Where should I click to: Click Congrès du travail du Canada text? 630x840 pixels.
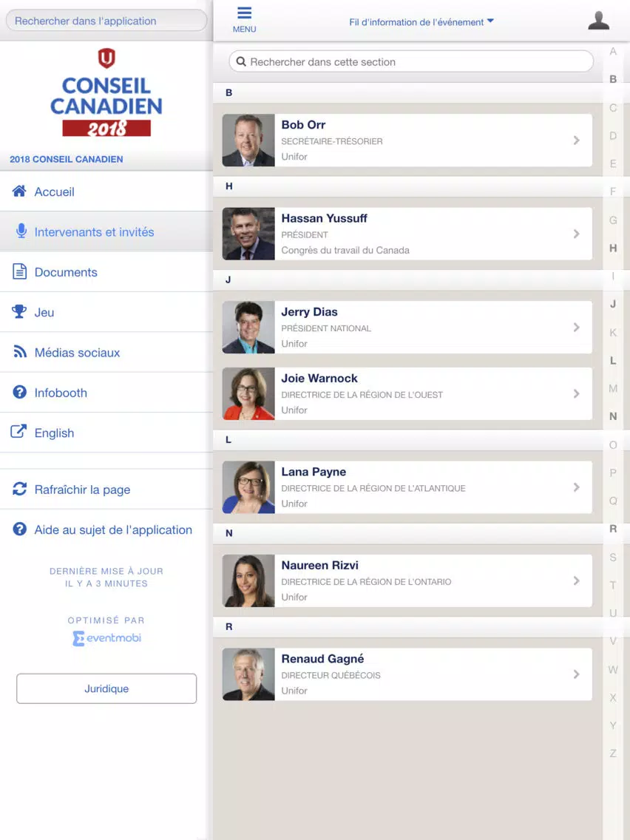pyautogui.click(x=345, y=250)
